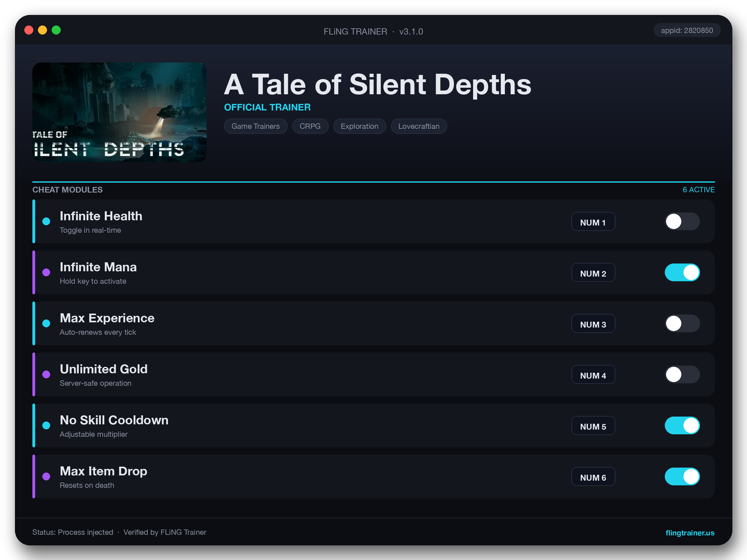Click the No Skill Cooldown module name
Viewport: 747px width, 560px height.
(114, 420)
